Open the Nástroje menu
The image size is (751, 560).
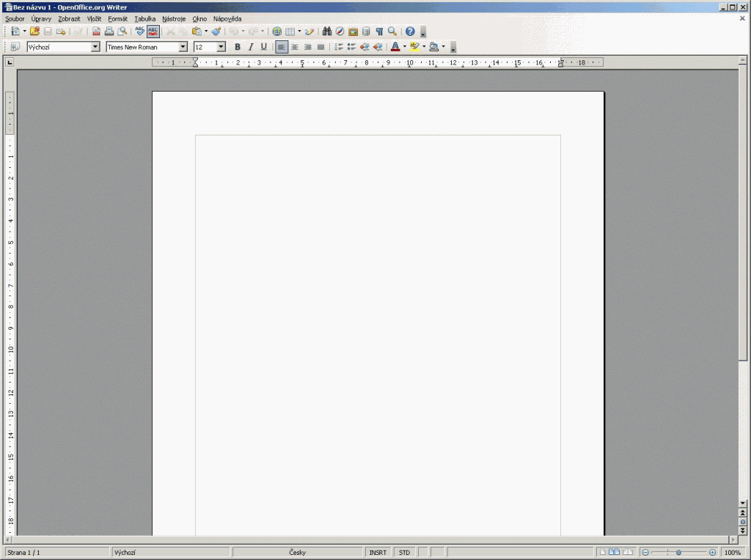pos(174,18)
